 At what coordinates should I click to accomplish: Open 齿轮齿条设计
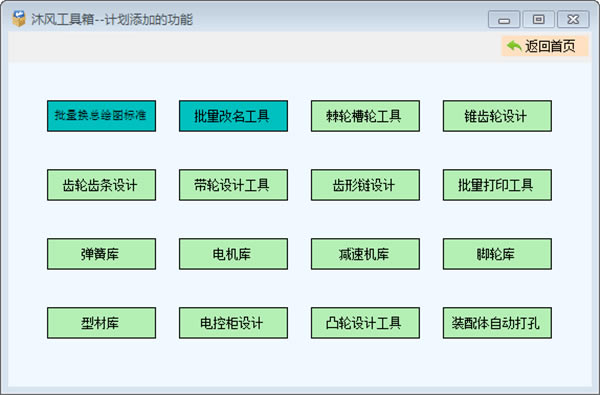coord(101,185)
